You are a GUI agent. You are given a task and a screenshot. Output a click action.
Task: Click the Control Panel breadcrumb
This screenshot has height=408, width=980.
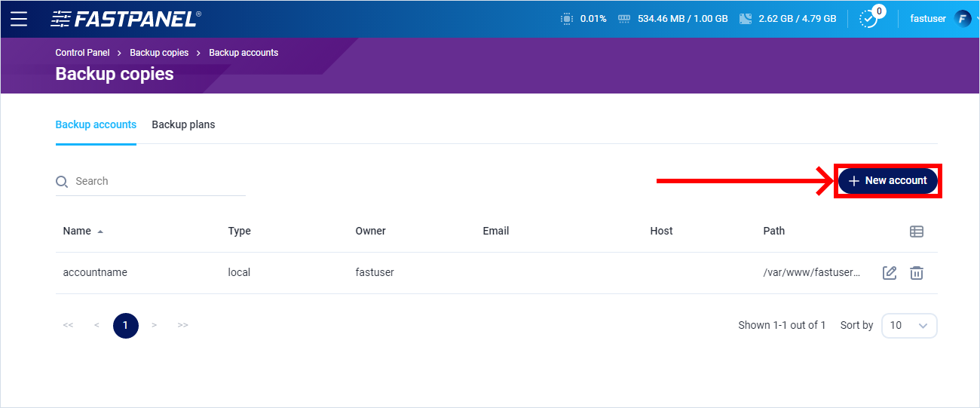point(82,53)
